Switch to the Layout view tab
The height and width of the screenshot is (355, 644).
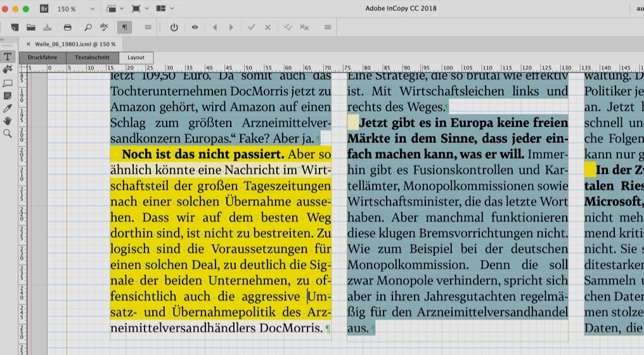point(136,58)
